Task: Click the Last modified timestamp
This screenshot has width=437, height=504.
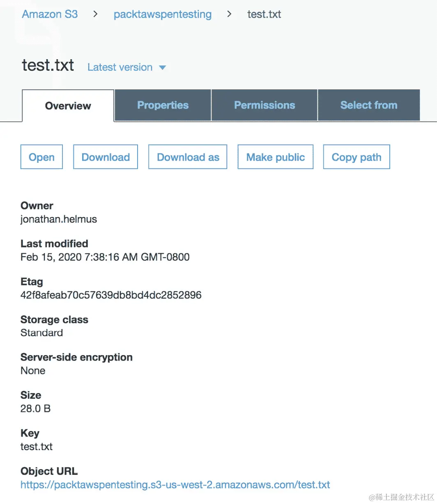Action: [x=105, y=257]
